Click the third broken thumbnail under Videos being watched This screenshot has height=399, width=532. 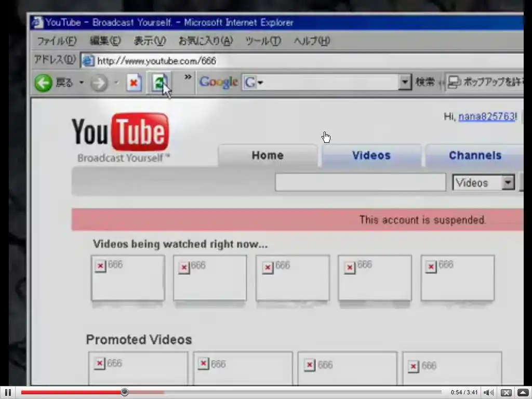click(292, 278)
